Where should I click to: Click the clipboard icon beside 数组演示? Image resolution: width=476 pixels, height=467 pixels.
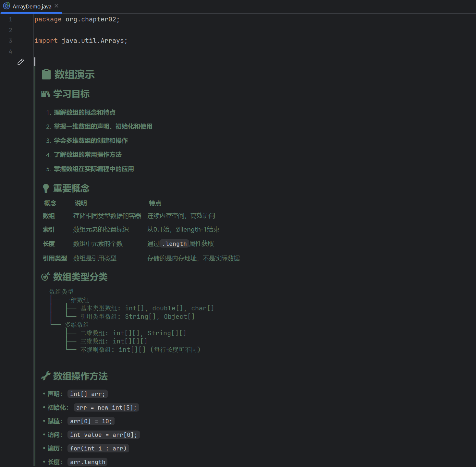(x=46, y=74)
